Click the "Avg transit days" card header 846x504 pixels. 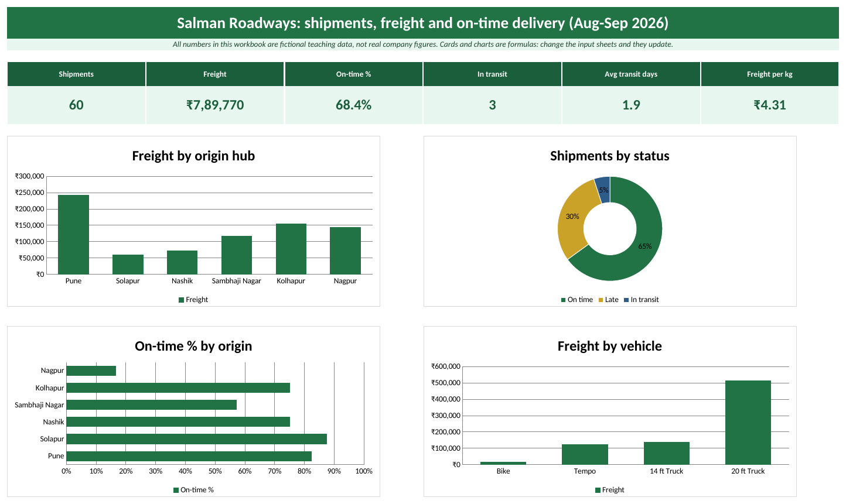point(631,74)
